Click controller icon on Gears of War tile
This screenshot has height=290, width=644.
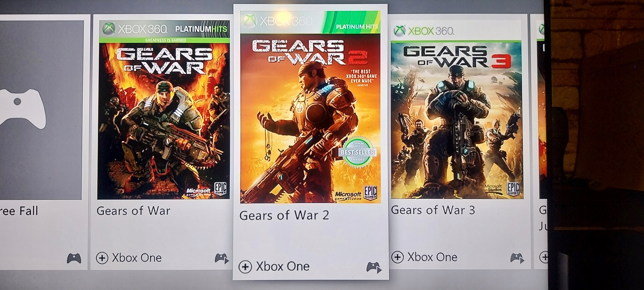click(x=222, y=259)
